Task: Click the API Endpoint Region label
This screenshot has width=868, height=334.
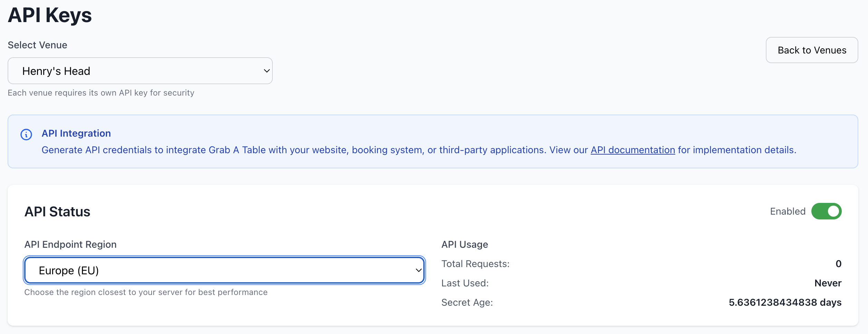Action: [70, 245]
